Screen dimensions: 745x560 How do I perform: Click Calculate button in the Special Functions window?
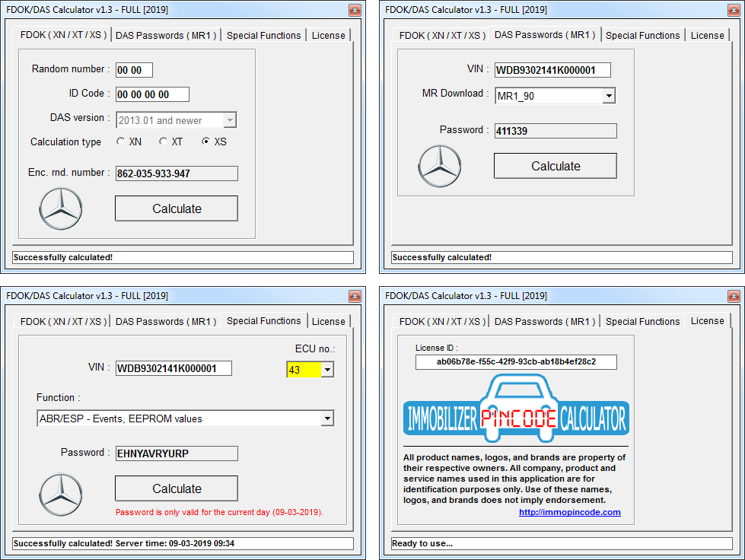point(177,488)
